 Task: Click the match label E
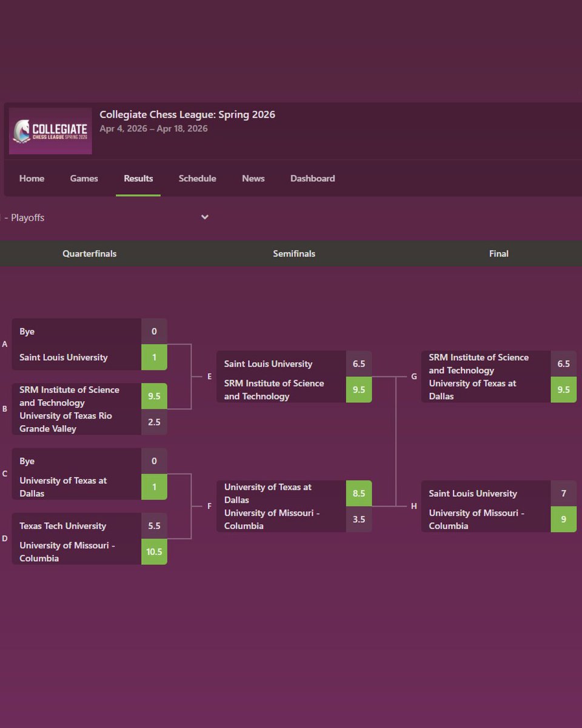pyautogui.click(x=209, y=377)
